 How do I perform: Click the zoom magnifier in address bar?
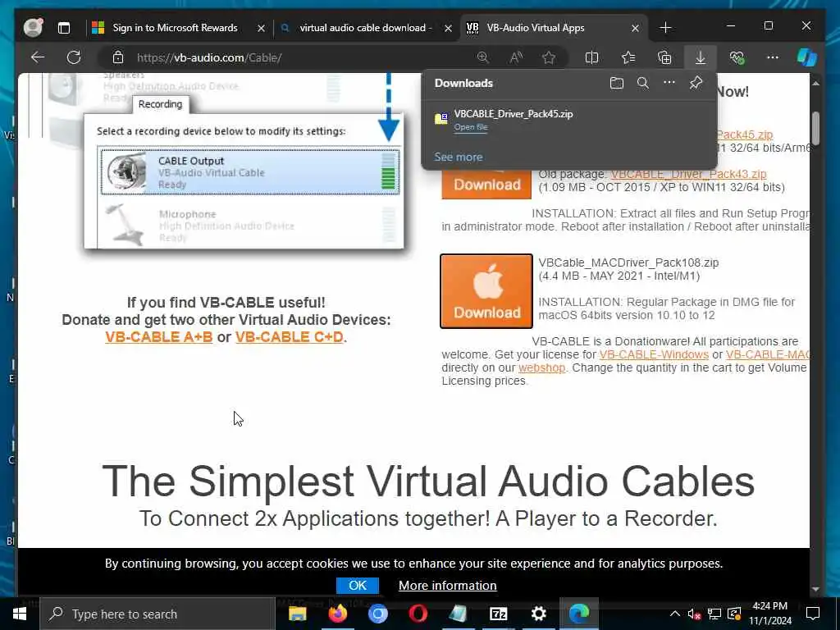tap(482, 57)
